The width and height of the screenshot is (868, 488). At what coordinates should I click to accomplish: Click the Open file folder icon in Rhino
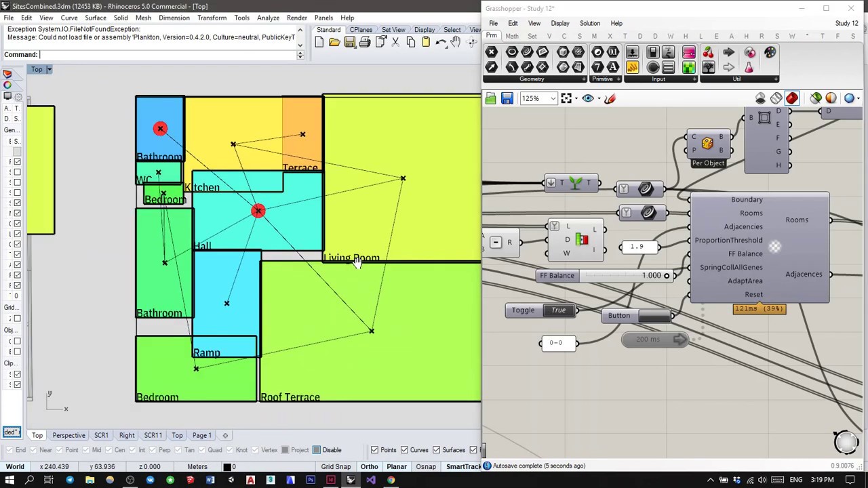coord(334,42)
